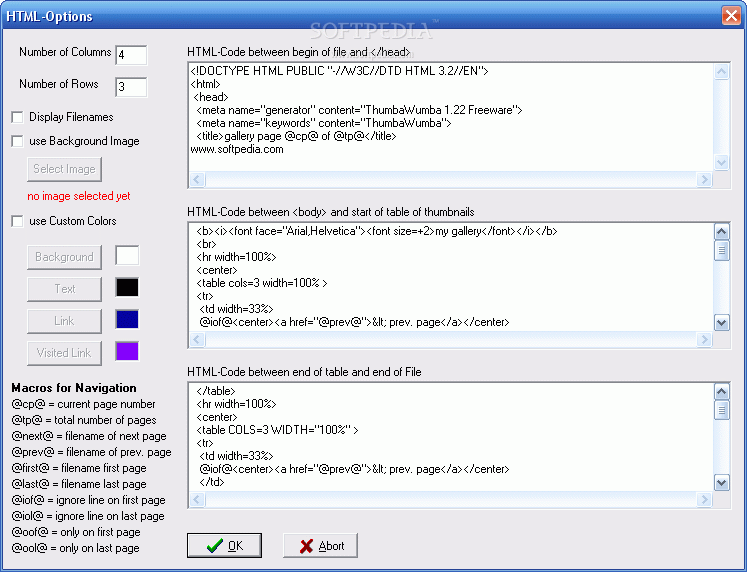Click right arrow of body code horizontal scrollbar
Screen dimensions: 747x572
pyautogui.click(x=704, y=340)
